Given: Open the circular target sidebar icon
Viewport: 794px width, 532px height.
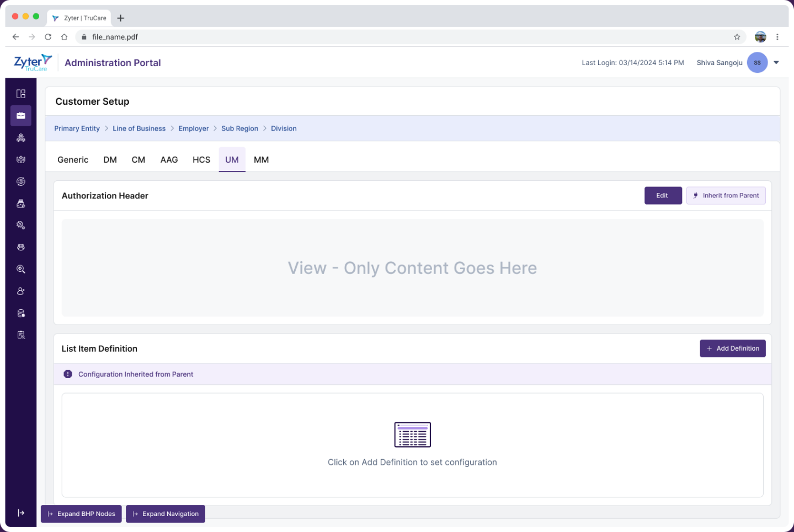Looking at the screenshot, I should 21,181.
